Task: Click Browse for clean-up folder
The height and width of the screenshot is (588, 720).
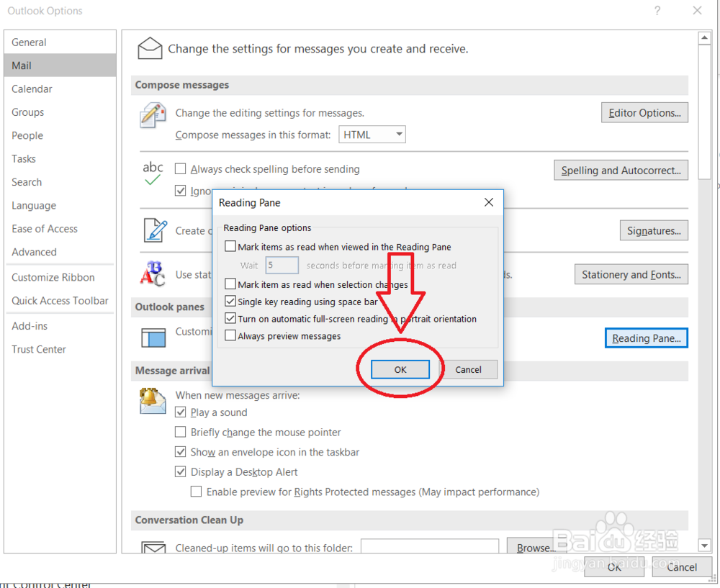Action: coord(536,547)
